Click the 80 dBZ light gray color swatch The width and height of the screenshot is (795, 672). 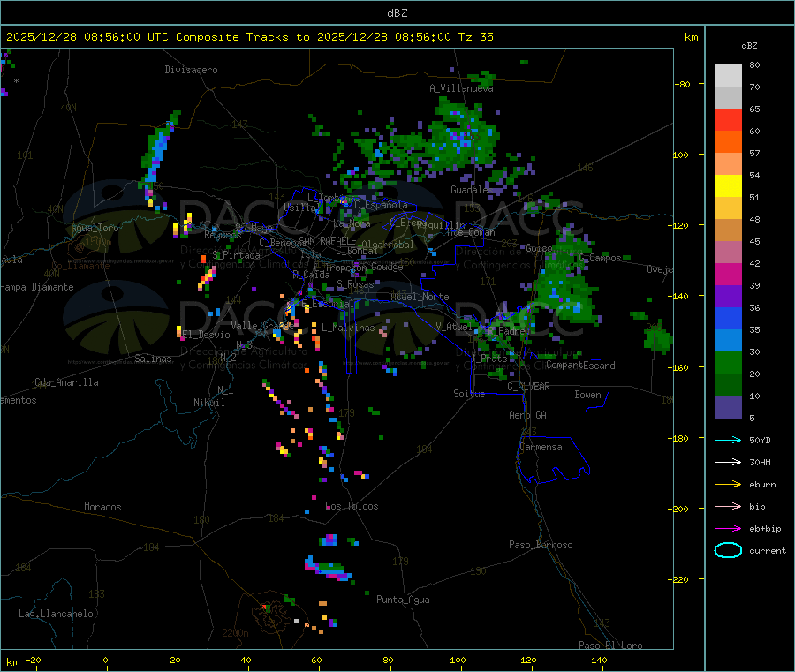click(x=728, y=76)
